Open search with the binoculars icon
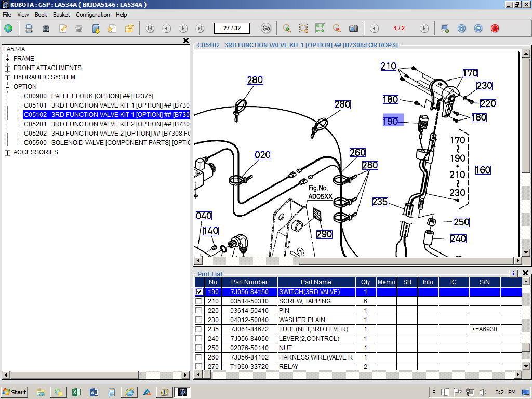 pyautogui.click(x=46, y=29)
